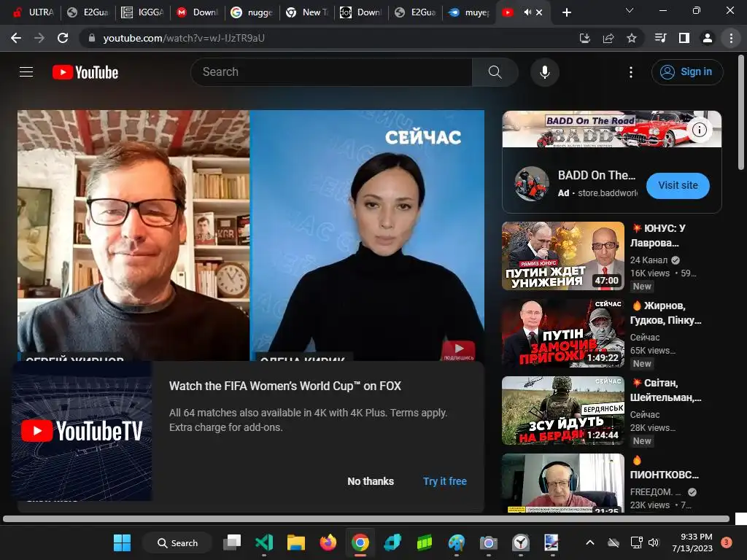
Task: Open a new browser tab
Action: click(566, 12)
